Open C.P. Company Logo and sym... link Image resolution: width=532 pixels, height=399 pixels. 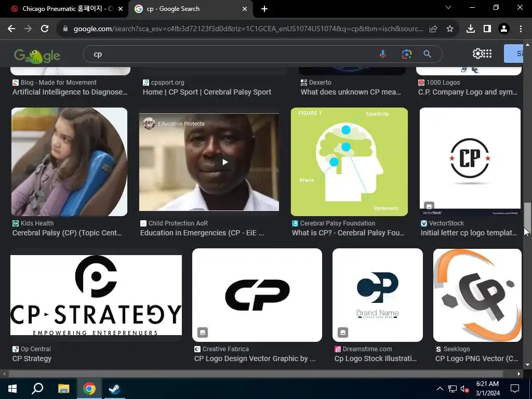click(x=468, y=92)
